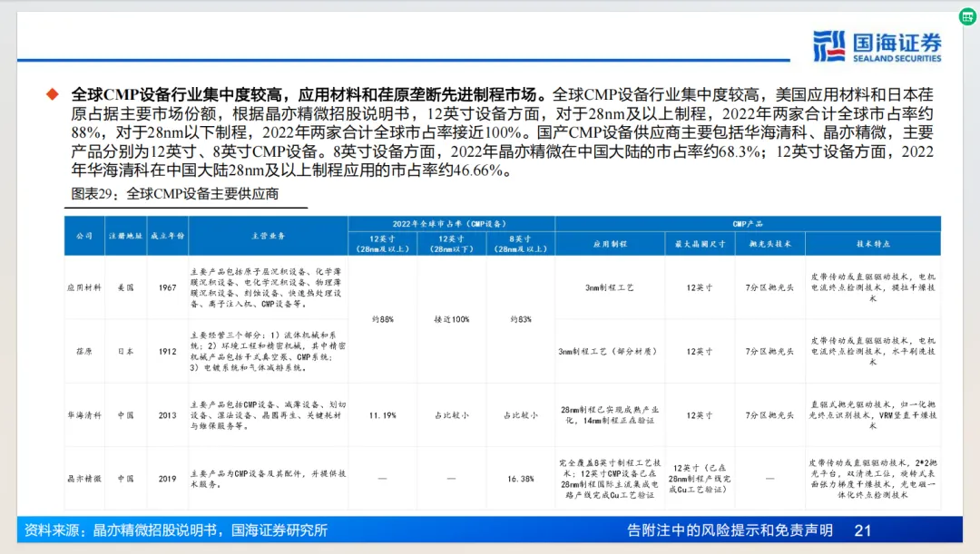Click the '成立年份' column header
Viewport: 980px width, 554px height.
[168, 236]
